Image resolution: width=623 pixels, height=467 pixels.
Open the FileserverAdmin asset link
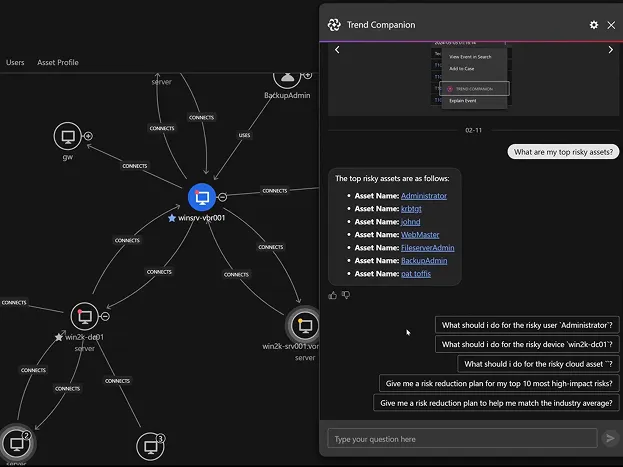pos(427,247)
